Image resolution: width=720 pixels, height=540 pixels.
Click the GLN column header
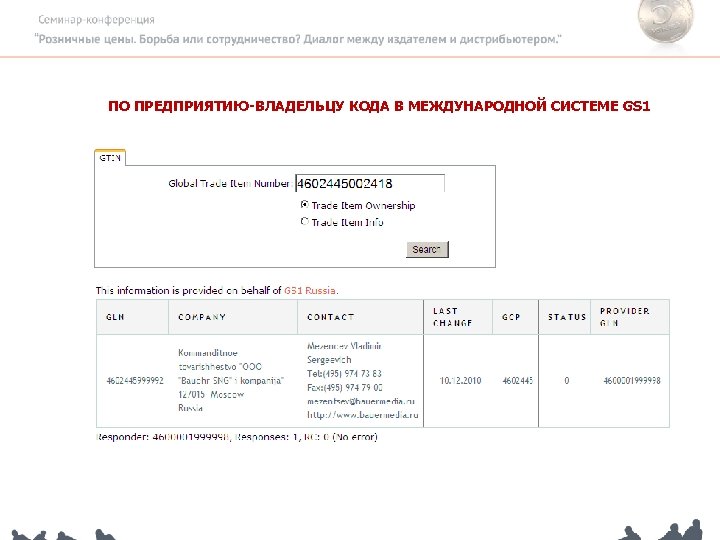(x=133, y=317)
